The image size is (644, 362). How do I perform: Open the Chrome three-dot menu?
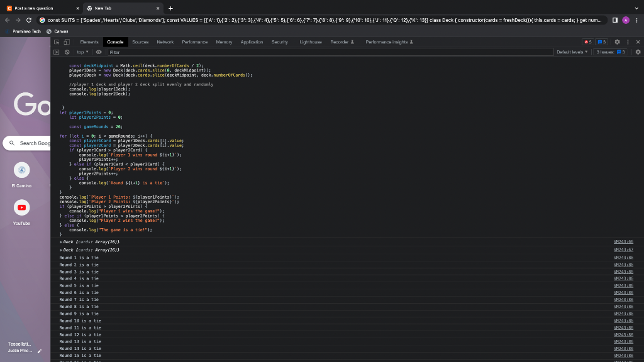point(636,20)
